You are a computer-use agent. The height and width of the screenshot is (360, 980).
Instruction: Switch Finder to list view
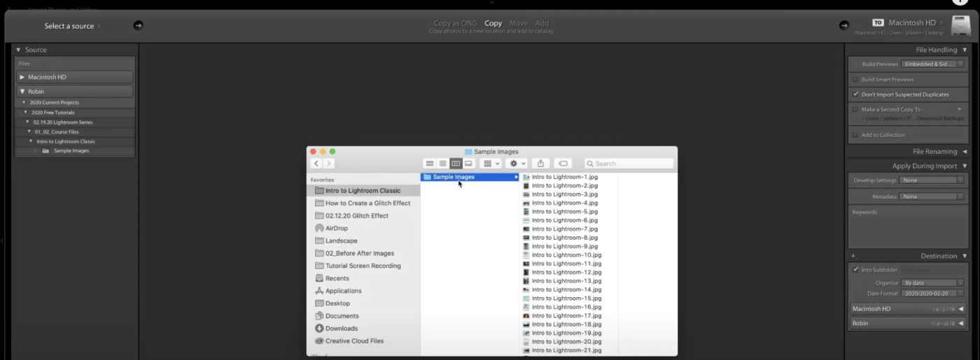click(x=442, y=164)
